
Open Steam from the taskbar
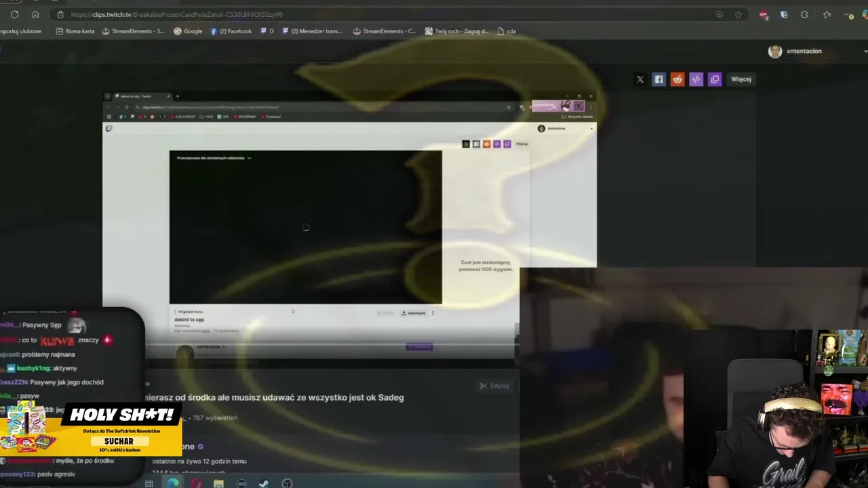264,483
